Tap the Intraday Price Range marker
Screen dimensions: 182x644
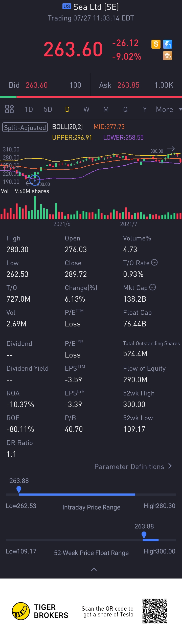tap(19, 489)
